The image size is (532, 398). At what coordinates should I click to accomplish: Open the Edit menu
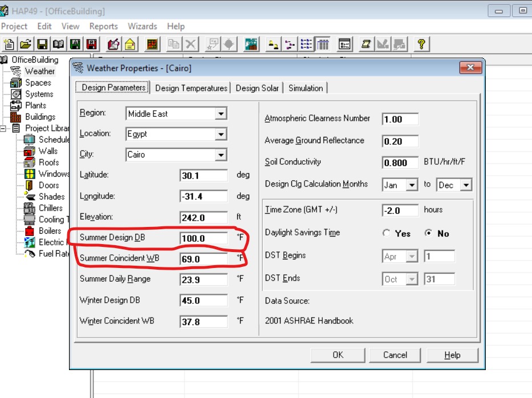(x=44, y=26)
